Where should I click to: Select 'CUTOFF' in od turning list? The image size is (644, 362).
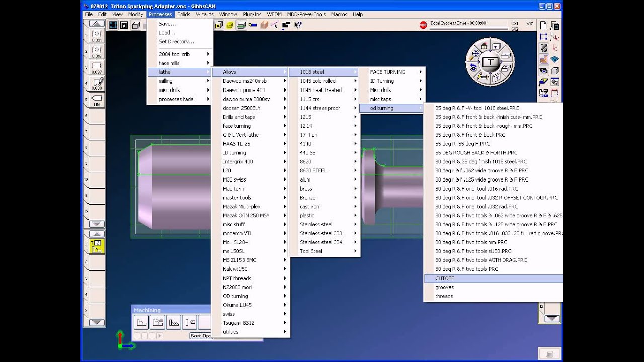(494, 278)
